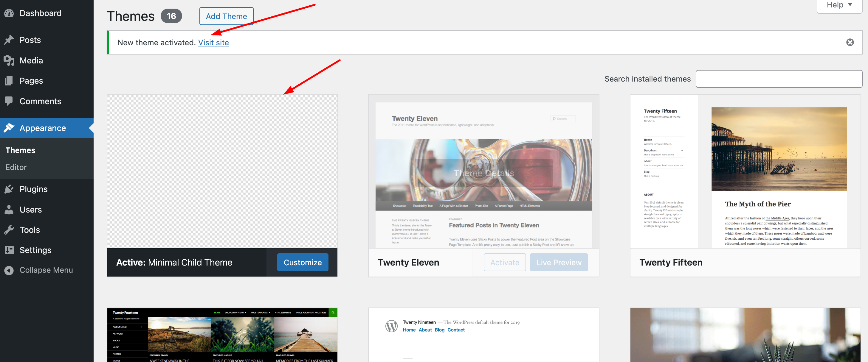The width and height of the screenshot is (868, 362).
Task: Open the Minimal Child Theme blank screenshot
Action: 222,171
